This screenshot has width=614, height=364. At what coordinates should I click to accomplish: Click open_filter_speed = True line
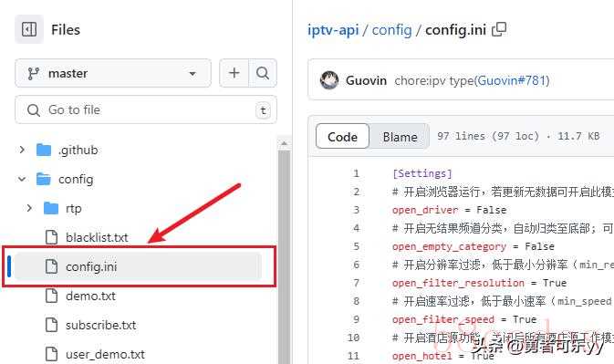pos(464,319)
